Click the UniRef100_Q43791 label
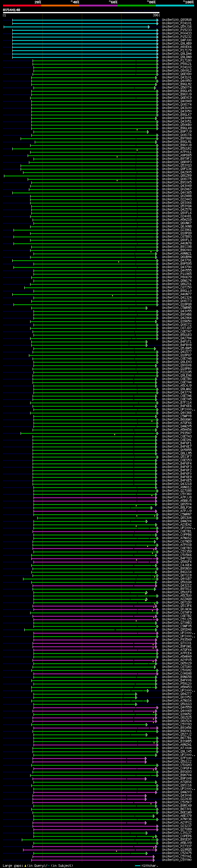This screenshot has height=868, width=197. click(x=176, y=260)
